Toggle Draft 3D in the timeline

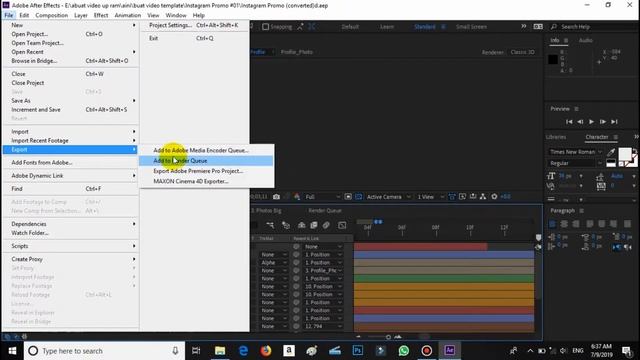286,225
